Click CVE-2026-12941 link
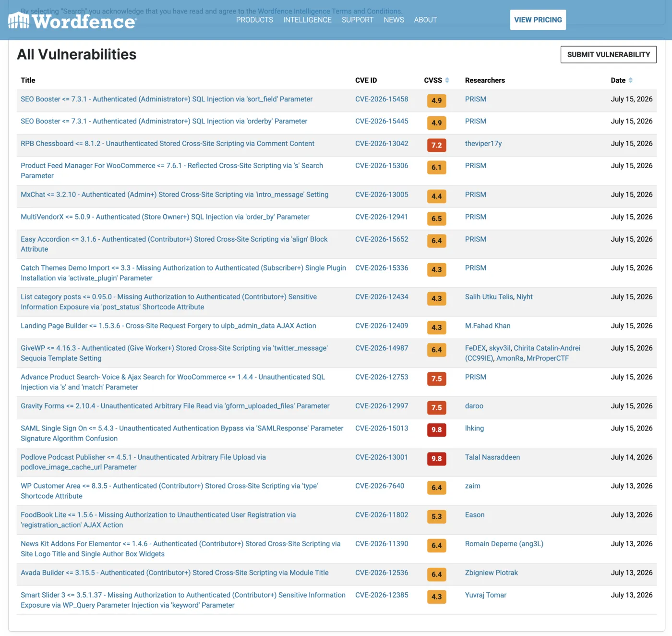Image resolution: width=672 pixels, height=636 pixels. [382, 217]
